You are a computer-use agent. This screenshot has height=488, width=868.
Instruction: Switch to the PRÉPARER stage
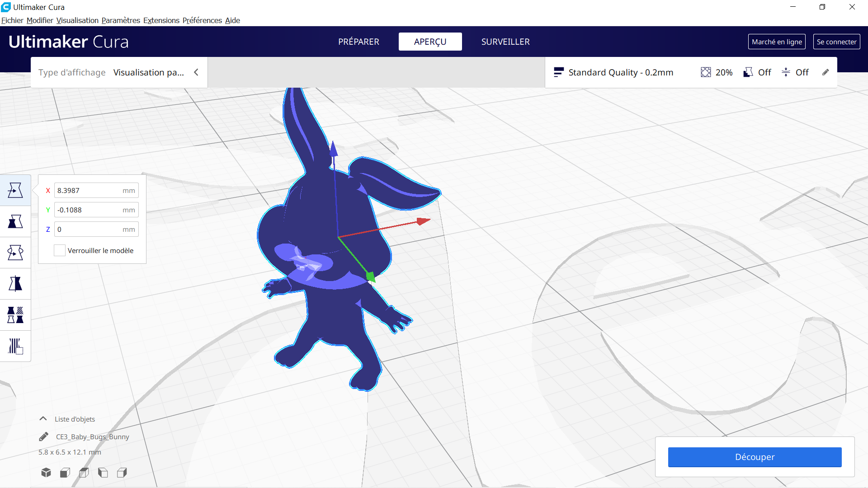359,42
